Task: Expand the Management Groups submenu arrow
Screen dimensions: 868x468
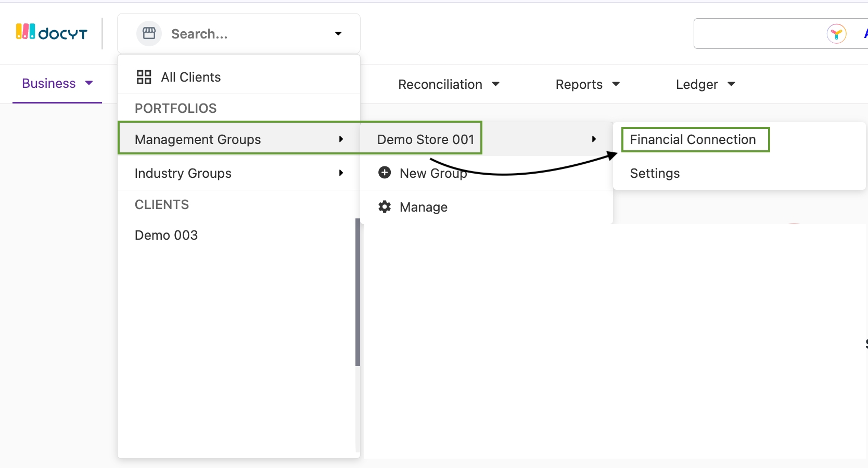Action: click(x=341, y=139)
